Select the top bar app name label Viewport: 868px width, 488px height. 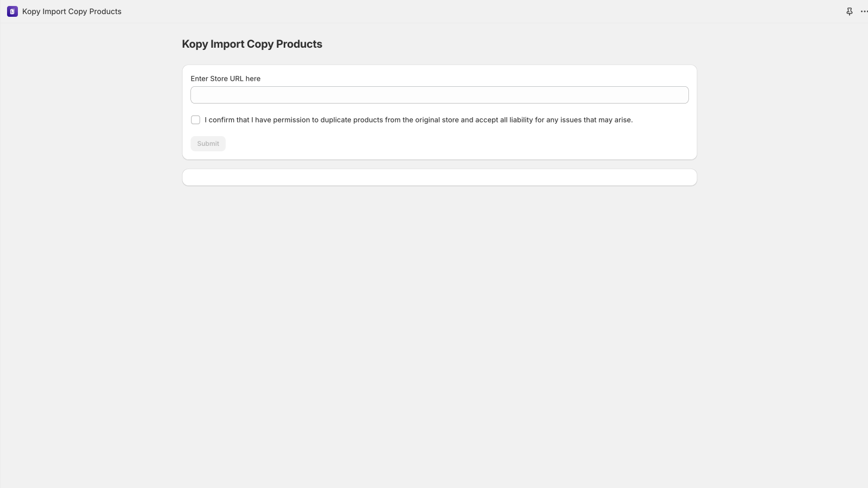pyautogui.click(x=71, y=11)
